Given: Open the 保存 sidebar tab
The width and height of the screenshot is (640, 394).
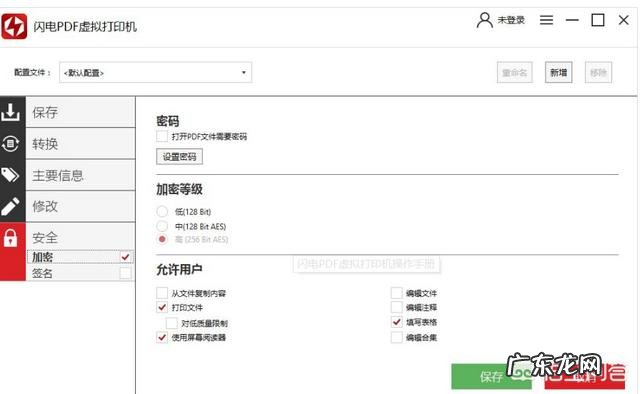Looking at the screenshot, I should click(x=80, y=112).
